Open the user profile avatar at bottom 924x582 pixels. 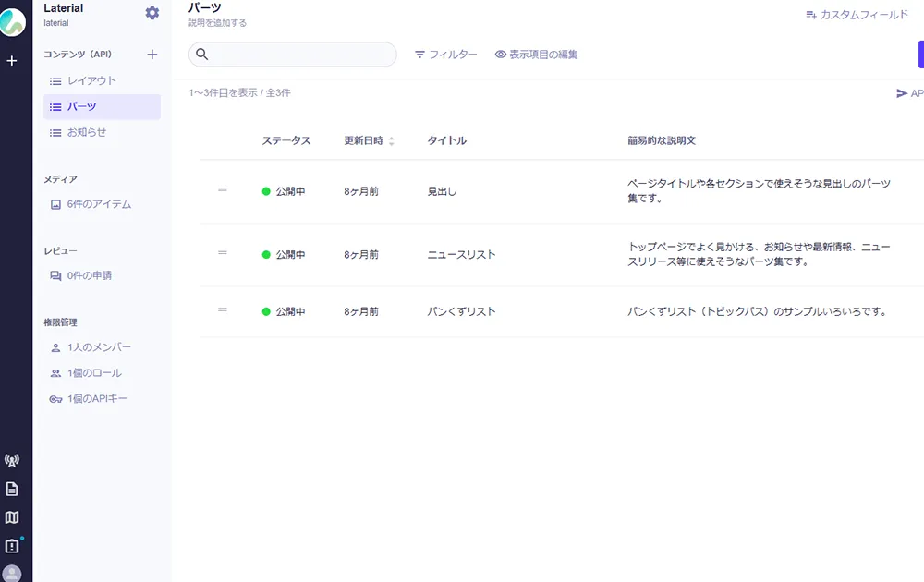point(12,574)
